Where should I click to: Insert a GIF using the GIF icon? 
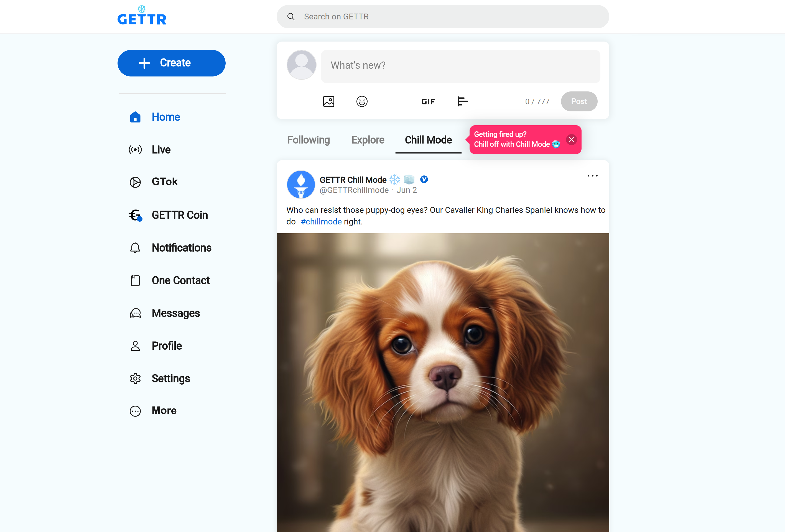pos(428,101)
